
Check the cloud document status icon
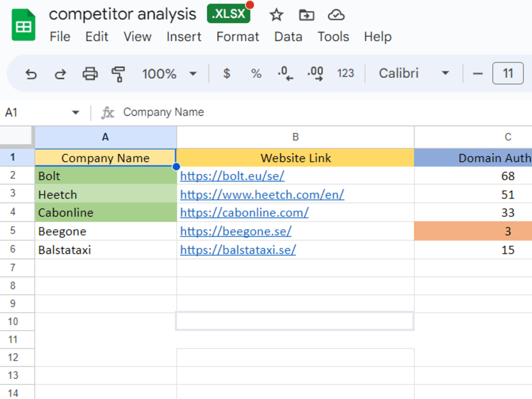(336, 15)
